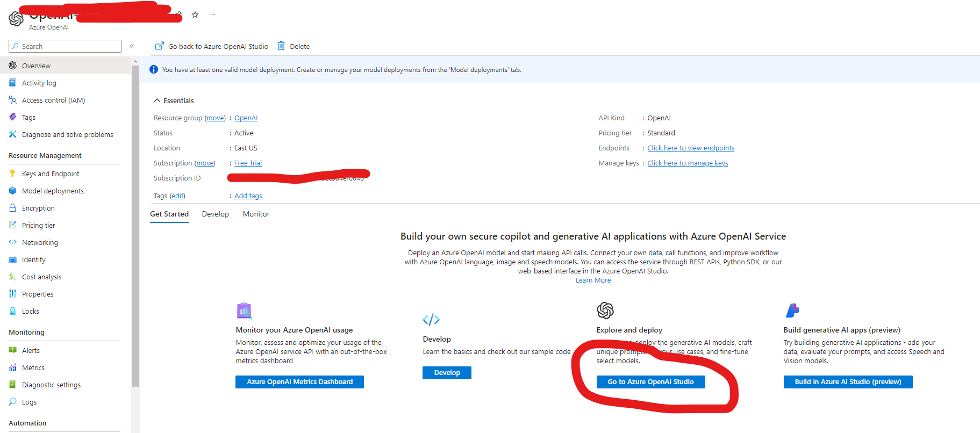Click here to view endpoints link
Viewport: 980px width, 433px height.
pyautogui.click(x=690, y=148)
